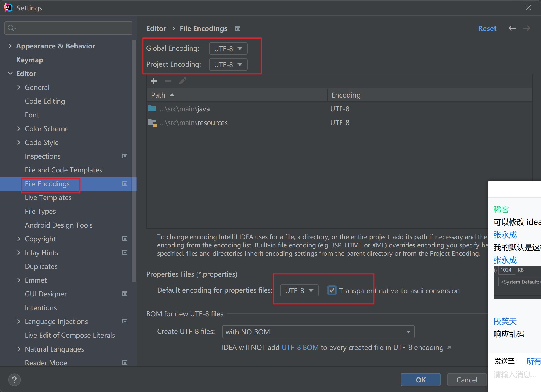Expand the General node
This screenshot has height=392, width=541.
tap(19, 87)
